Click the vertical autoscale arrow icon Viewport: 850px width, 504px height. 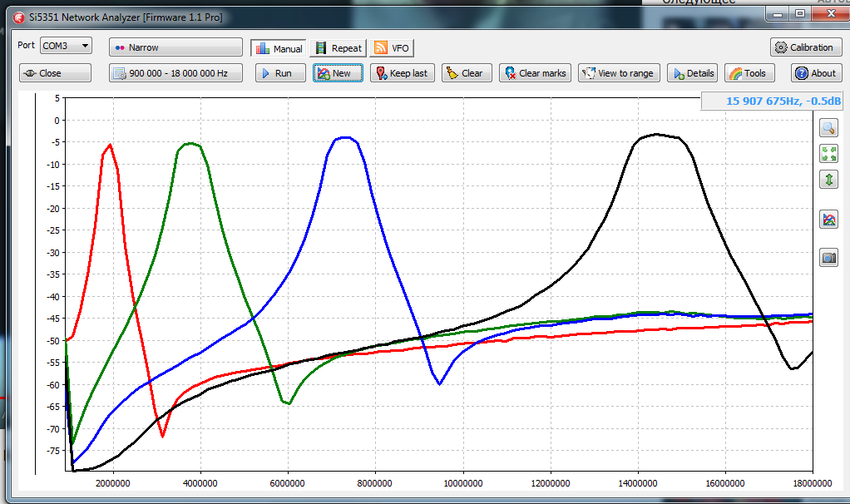(828, 180)
